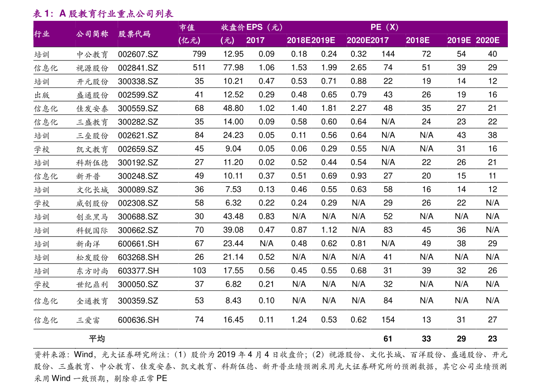Select company name '世纪鼎利'
Viewport: 541px width, 392px height.
(92, 285)
